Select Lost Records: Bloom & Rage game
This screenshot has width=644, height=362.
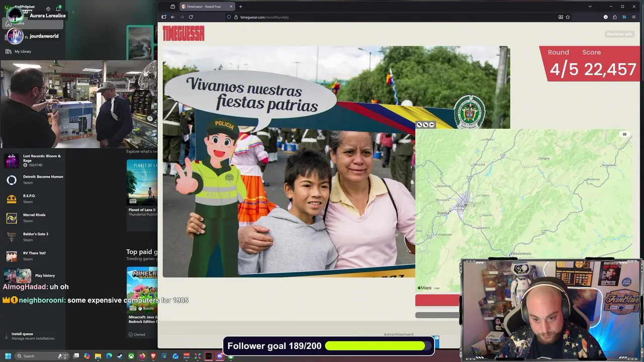33,160
